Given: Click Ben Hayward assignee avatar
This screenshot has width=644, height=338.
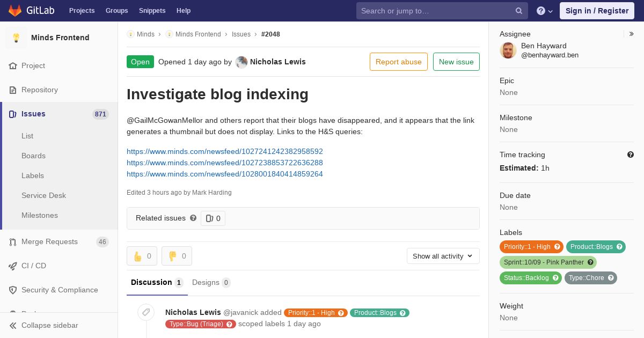Looking at the screenshot, I should click(508, 50).
